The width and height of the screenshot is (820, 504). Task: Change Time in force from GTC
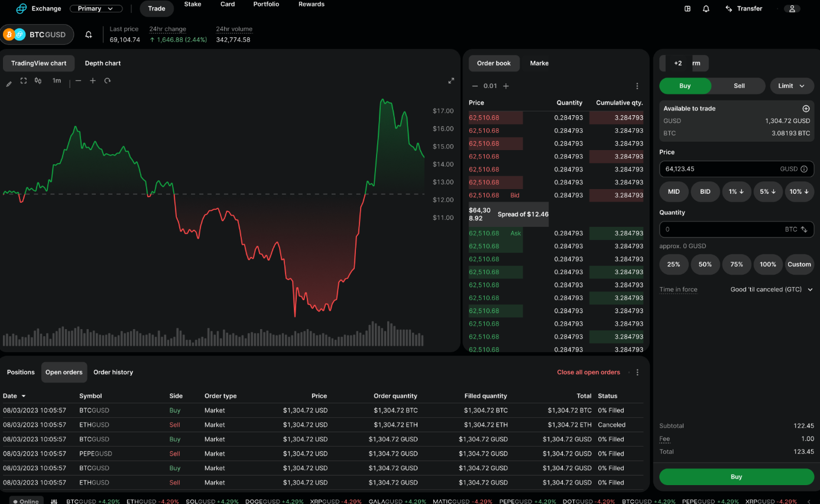[771, 289]
